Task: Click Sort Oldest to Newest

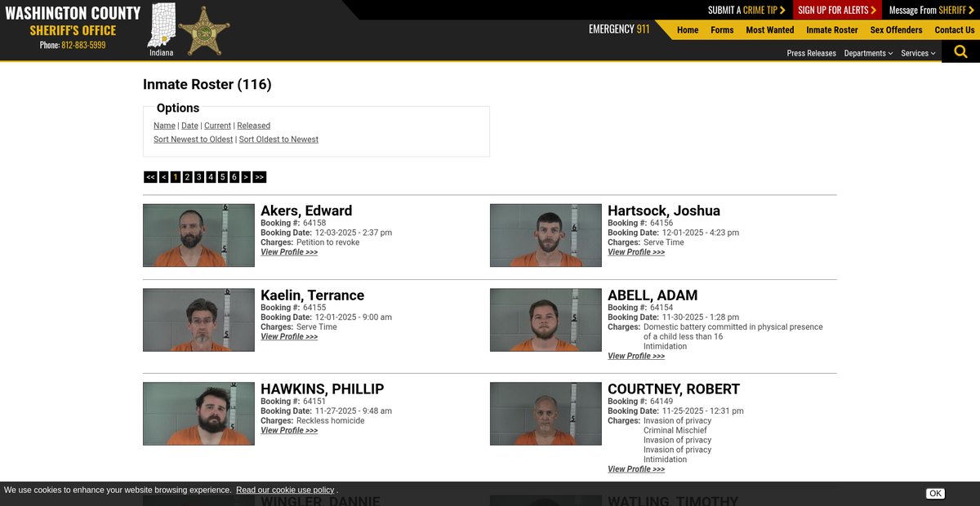Action: click(x=278, y=140)
